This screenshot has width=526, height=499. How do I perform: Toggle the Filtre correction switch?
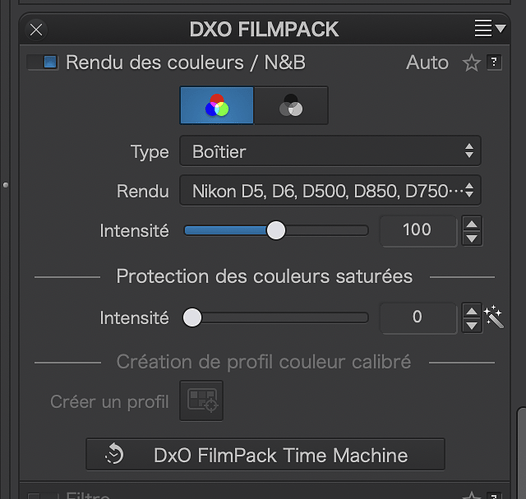[43, 496]
